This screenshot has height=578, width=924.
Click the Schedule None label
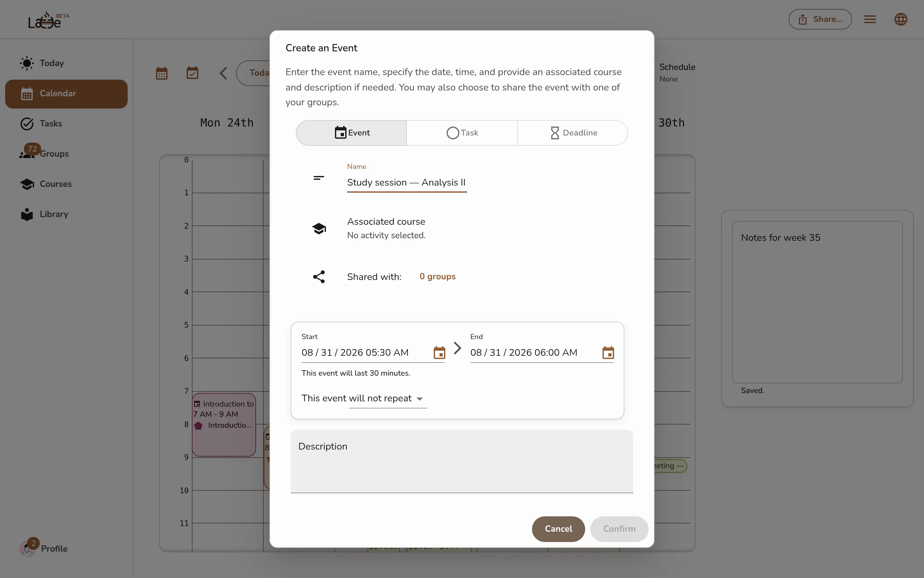677,73
